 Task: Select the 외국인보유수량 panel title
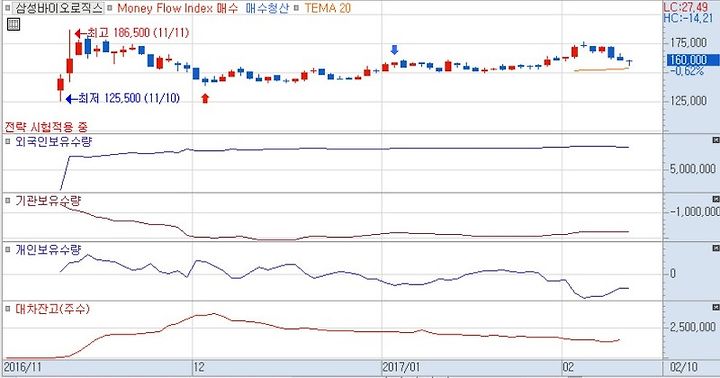pyautogui.click(x=54, y=141)
